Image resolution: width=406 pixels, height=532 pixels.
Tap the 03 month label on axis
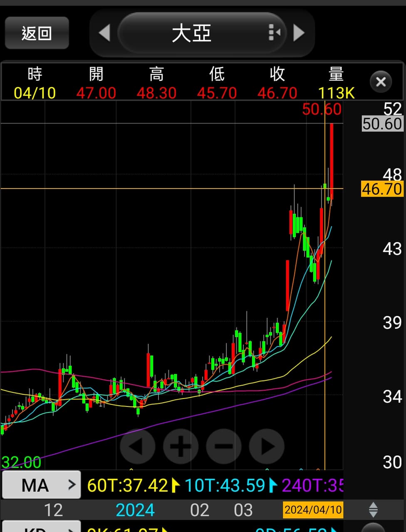[x=243, y=510]
